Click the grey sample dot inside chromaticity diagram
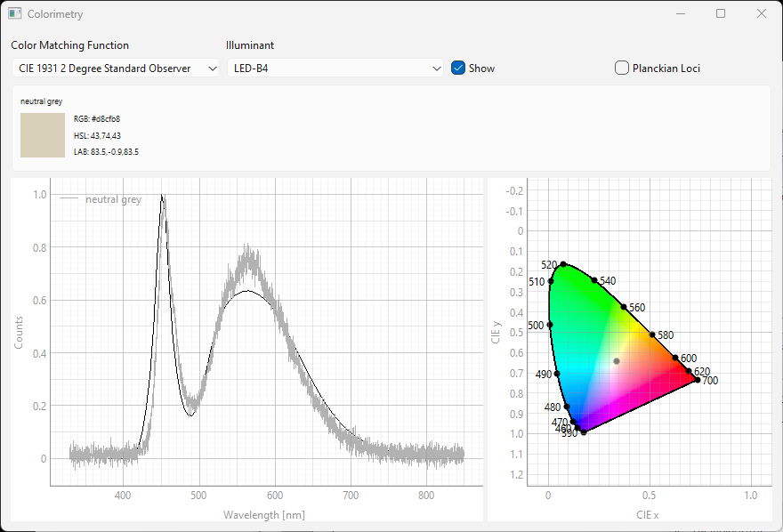This screenshot has height=532, width=783. click(616, 361)
